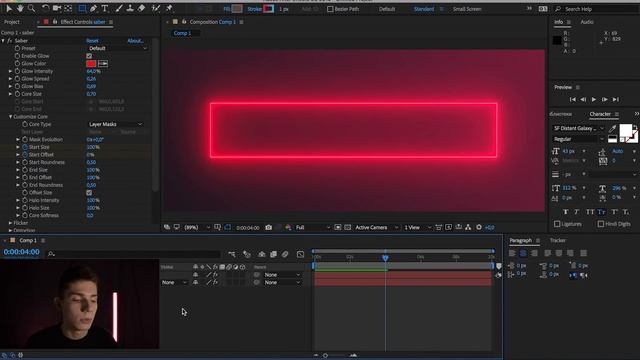This screenshot has width=640, height=360.
Task: Click the Fill color swatch in toolbar
Action: coord(237,9)
